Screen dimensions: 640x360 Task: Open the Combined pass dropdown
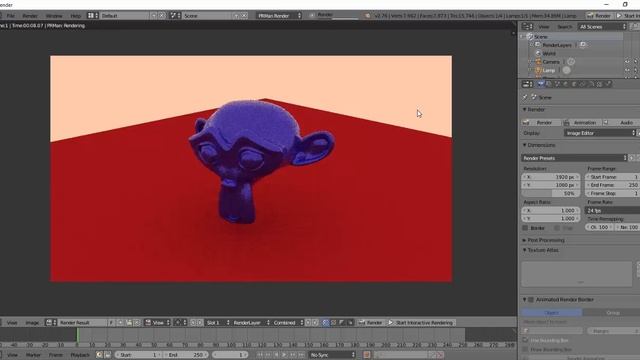click(x=288, y=322)
